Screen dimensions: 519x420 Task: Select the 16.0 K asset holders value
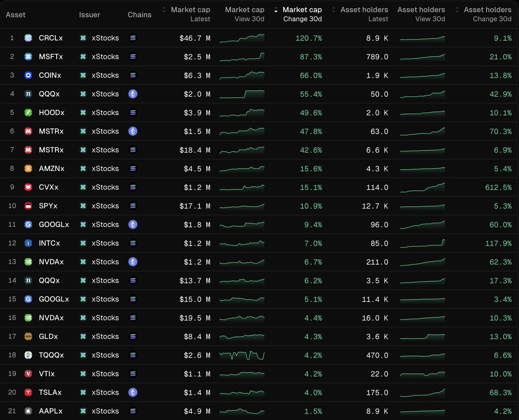tap(375, 318)
